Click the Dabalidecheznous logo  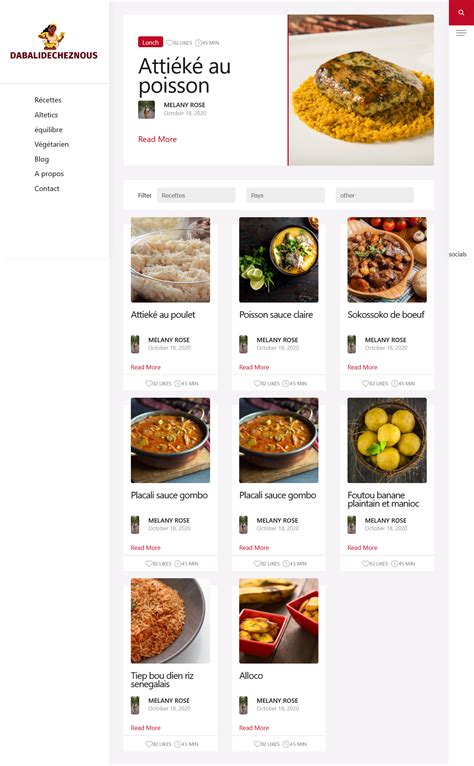(54, 42)
